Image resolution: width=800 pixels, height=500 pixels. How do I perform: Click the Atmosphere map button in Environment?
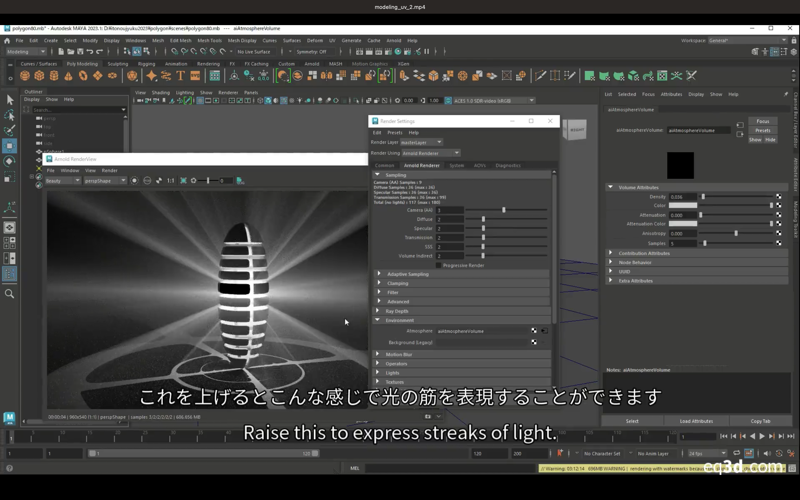535,331
